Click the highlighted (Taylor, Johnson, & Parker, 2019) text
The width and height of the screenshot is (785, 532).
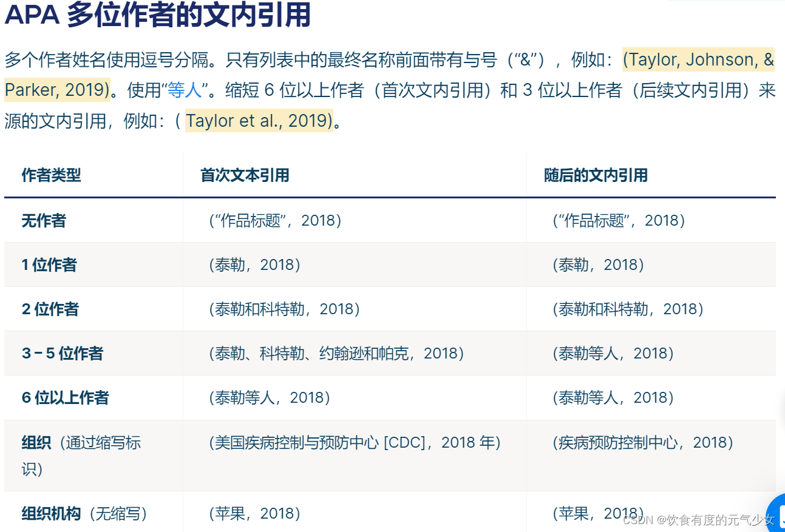pos(697,59)
